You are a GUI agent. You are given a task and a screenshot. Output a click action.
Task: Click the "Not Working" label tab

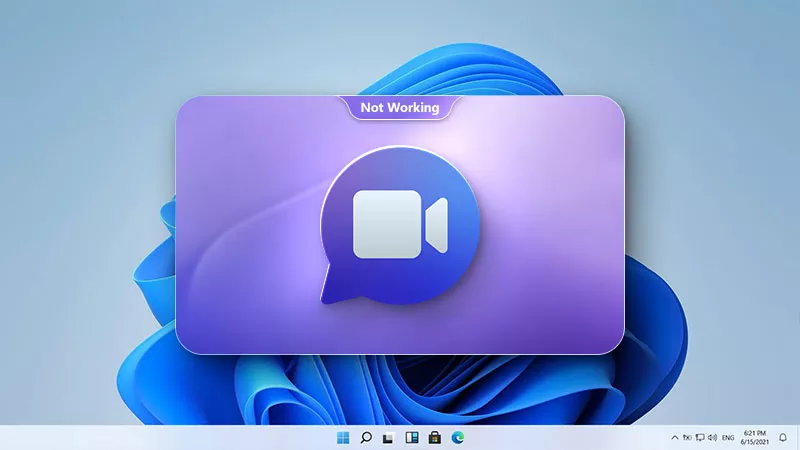pos(400,108)
